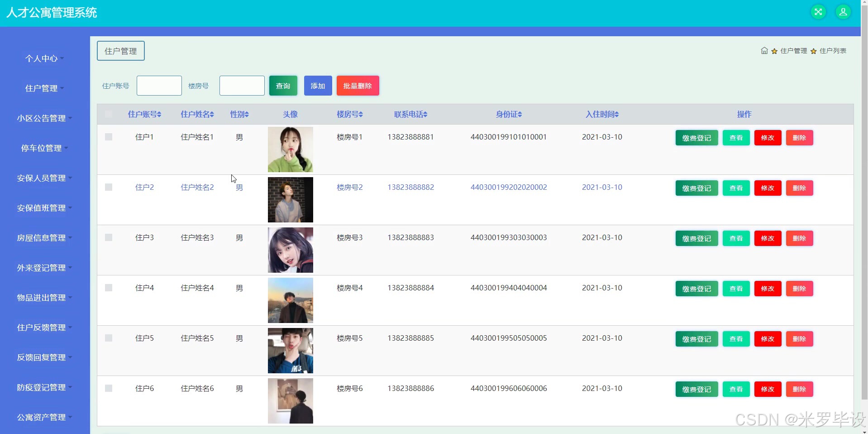Viewport: 868px width, 434px height.
Task: Click the red 批量删除 button
Action: pos(358,86)
